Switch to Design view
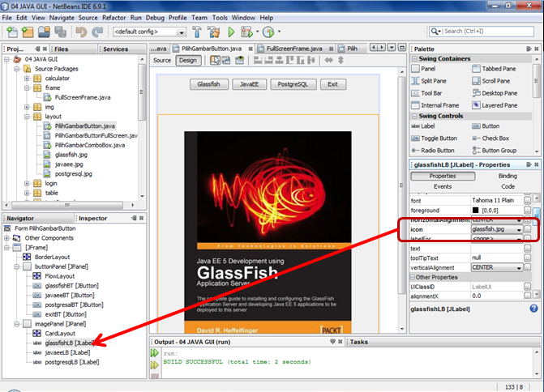 point(188,60)
